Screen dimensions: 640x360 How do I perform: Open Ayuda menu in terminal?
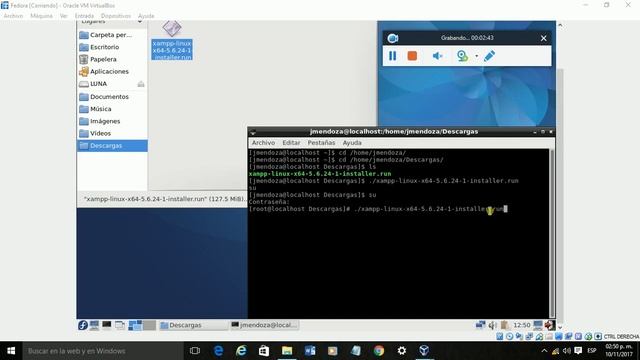tap(352, 142)
